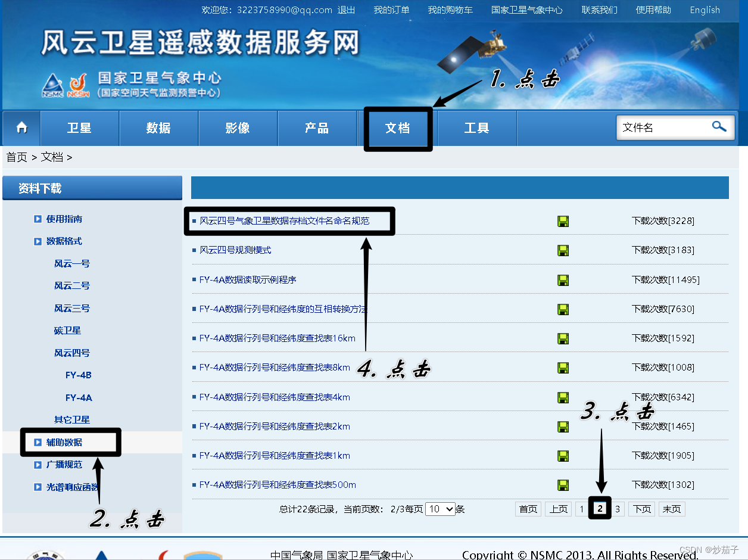The width and height of the screenshot is (748, 560).
Task: Expand 使用指南 arrow icon in sidebar
Action: click(x=38, y=219)
